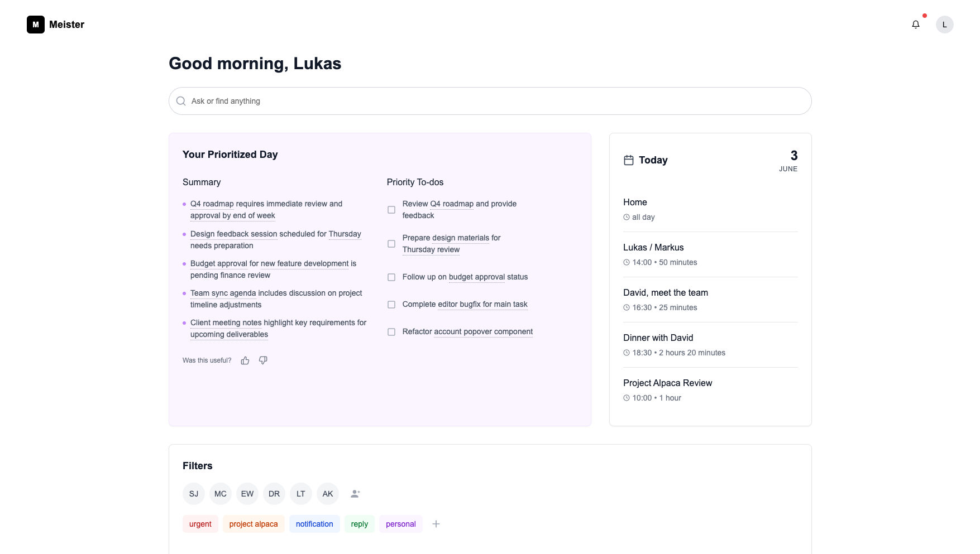980x554 pixels.
Task: Select the urgent filter tag
Action: [x=200, y=524]
